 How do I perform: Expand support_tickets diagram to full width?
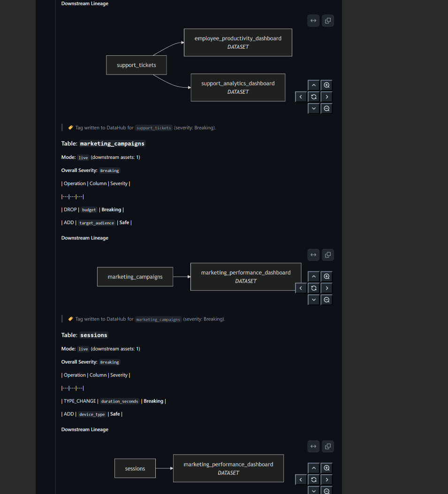[x=313, y=21]
